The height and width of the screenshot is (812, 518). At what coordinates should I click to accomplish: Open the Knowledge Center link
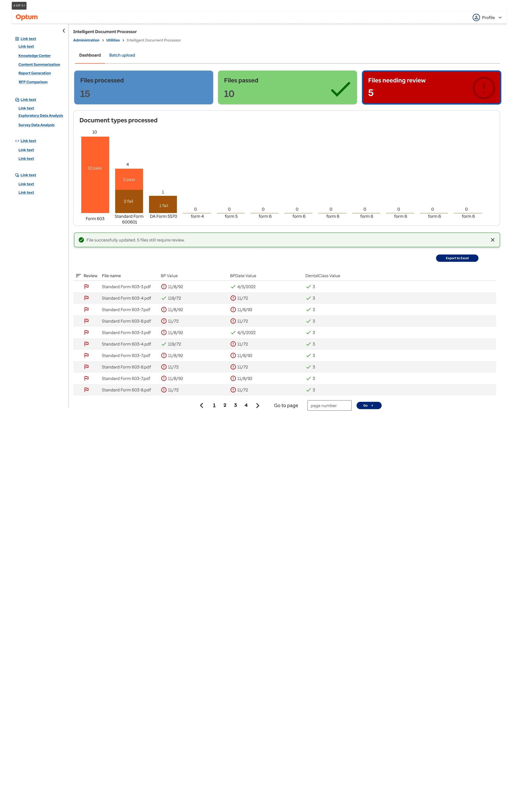point(34,56)
